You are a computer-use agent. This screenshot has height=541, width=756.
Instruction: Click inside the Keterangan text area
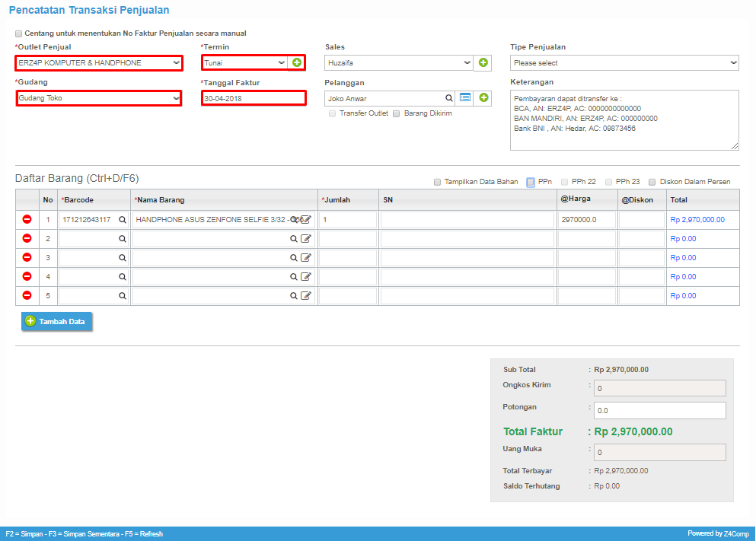click(x=624, y=120)
